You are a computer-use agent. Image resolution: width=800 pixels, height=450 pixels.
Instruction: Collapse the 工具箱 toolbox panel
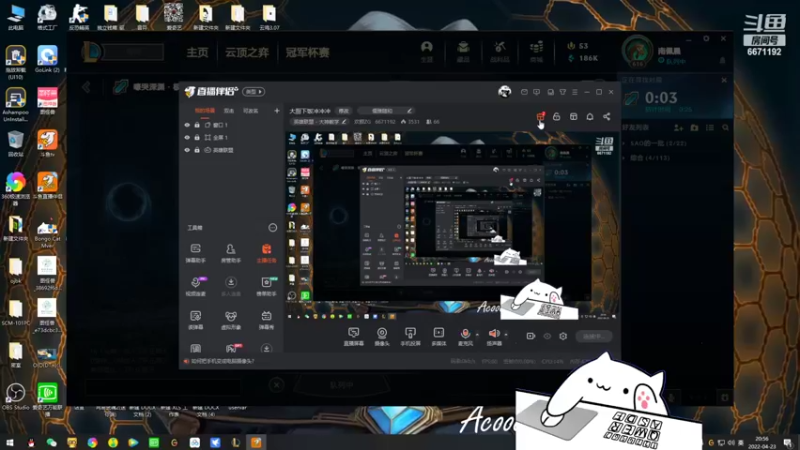click(273, 228)
